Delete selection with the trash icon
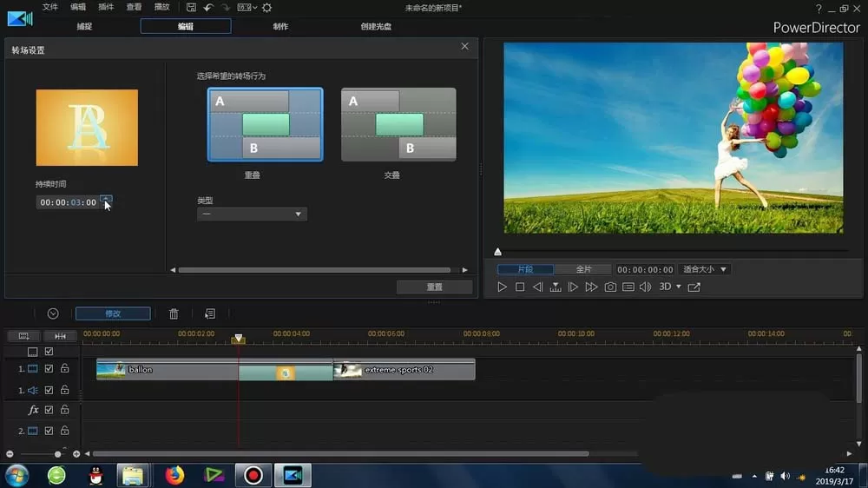 pos(174,314)
